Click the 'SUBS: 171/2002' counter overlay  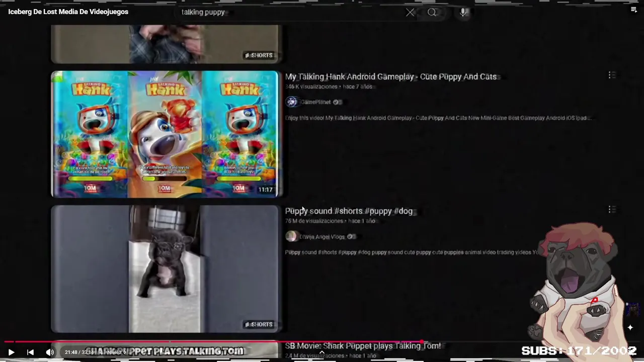[579, 350]
